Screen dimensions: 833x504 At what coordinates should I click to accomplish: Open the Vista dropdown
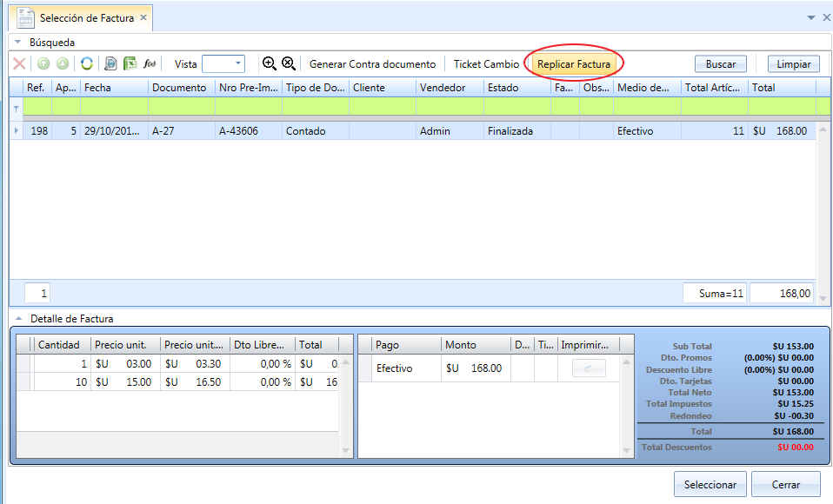(223, 63)
